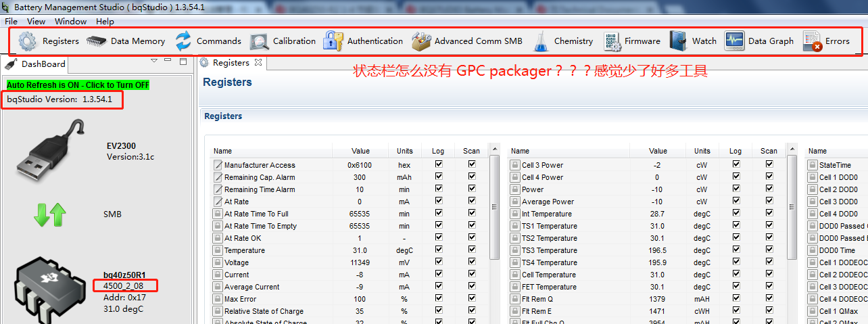Toggle Log checkbox for Manufacturer Access

(439, 164)
